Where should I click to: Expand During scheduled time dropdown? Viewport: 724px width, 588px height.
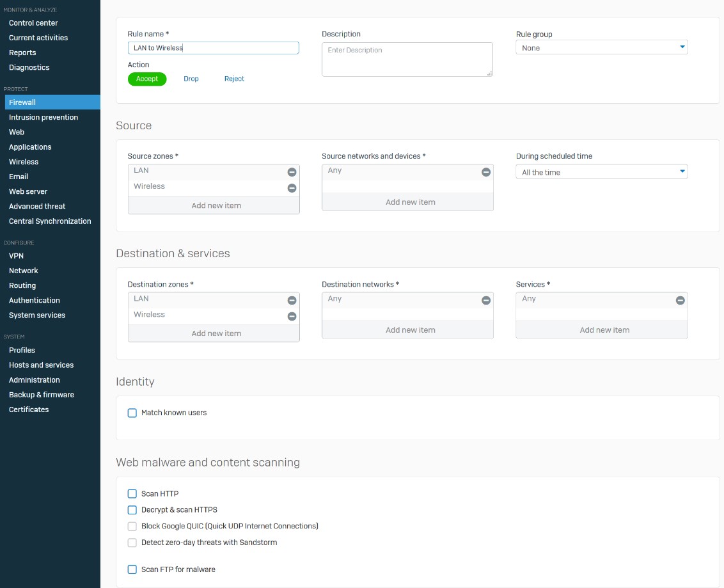click(601, 172)
